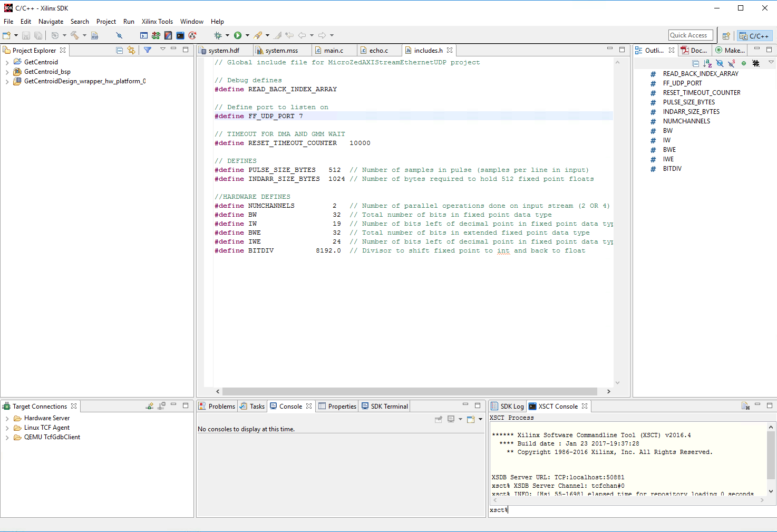Open the Problems tab
The image size is (777, 532).
click(x=217, y=407)
